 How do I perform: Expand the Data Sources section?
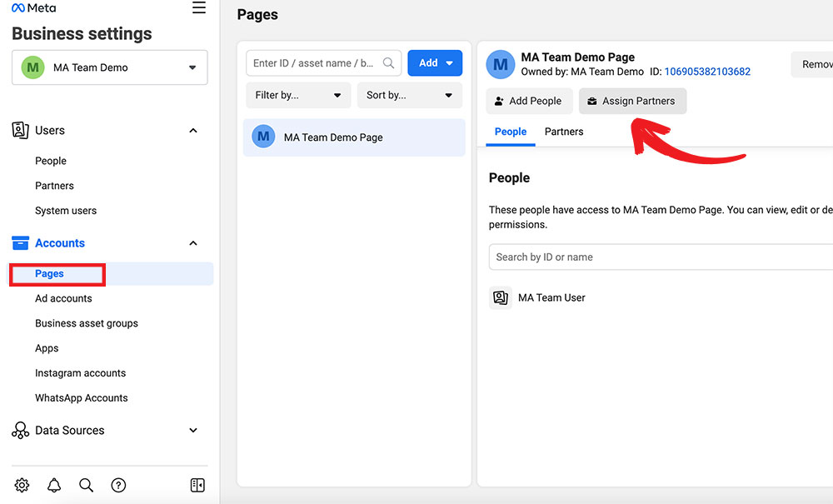click(193, 431)
